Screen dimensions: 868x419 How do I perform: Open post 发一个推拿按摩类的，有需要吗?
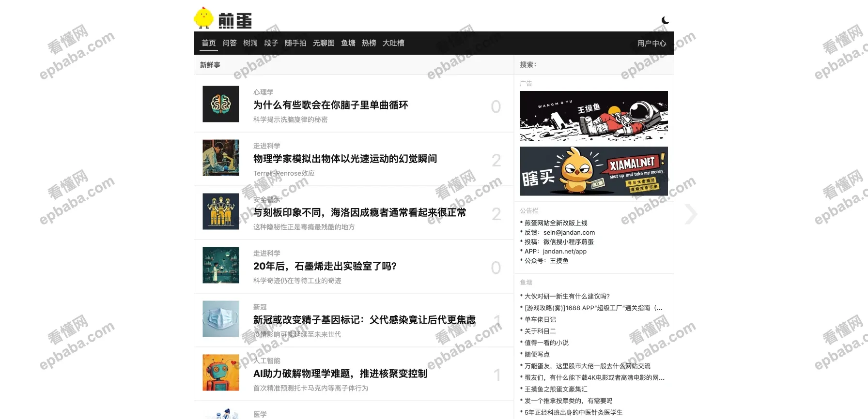click(x=569, y=401)
